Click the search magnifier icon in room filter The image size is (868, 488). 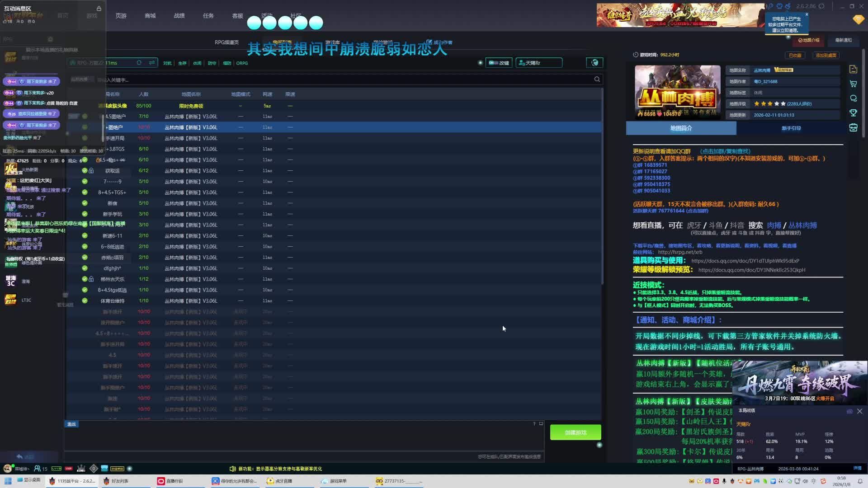[597, 80]
